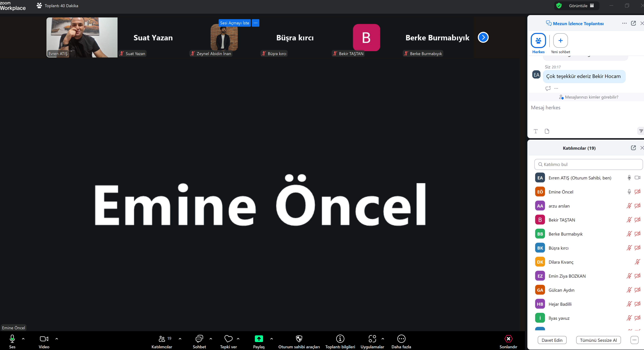Screen dimensions: 644x350
Task: Open the Tepki ver reactions icon
Action: [x=228, y=339]
